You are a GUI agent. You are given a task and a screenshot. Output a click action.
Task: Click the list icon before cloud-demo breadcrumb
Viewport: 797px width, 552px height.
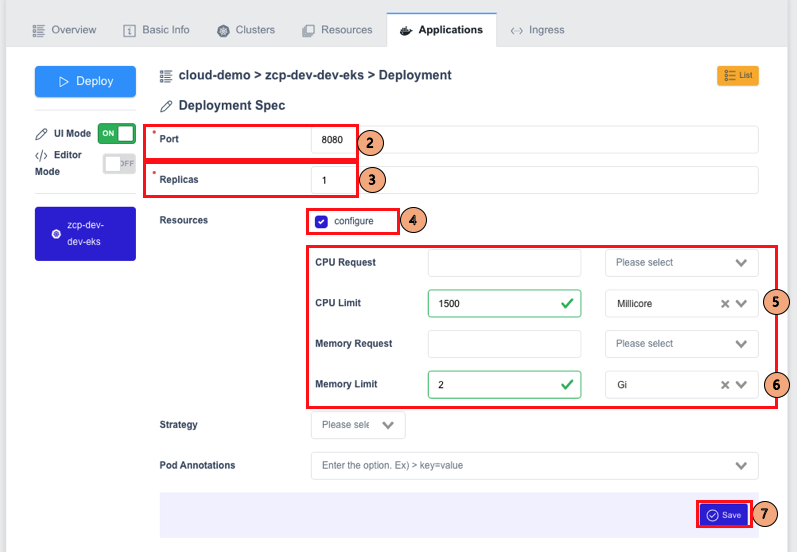point(166,76)
